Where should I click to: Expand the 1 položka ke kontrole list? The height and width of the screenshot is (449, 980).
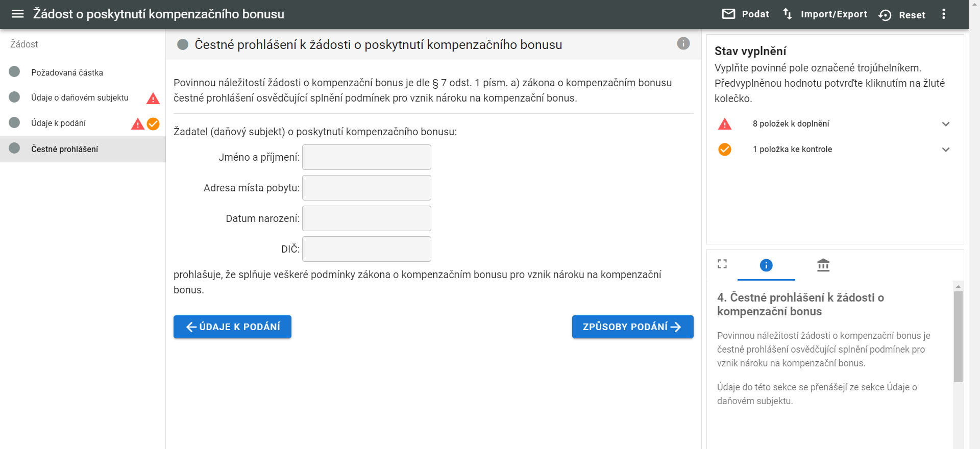945,149
